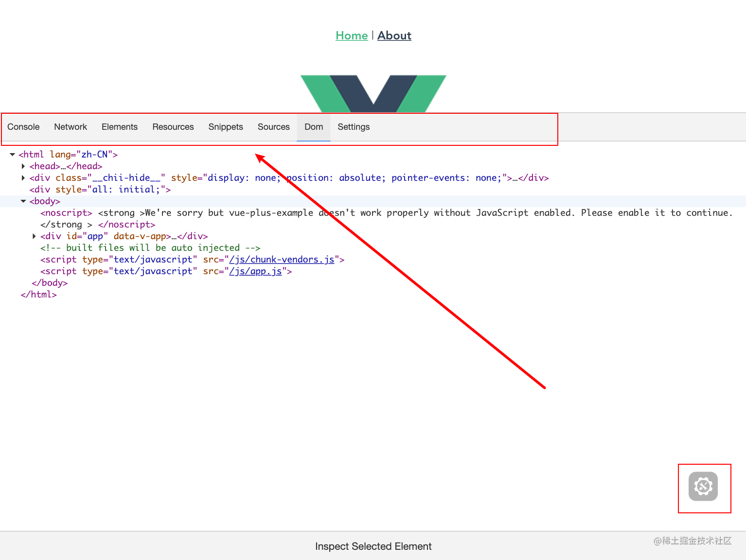This screenshot has height=560, width=746.
Task: Expand the __chii-hide__ div node
Action: [x=23, y=177]
